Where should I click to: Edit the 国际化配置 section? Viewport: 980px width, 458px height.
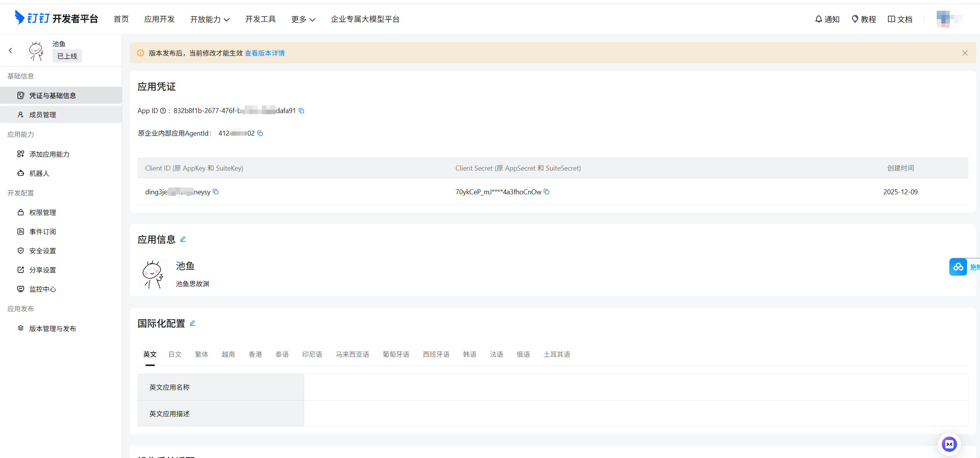click(x=193, y=323)
